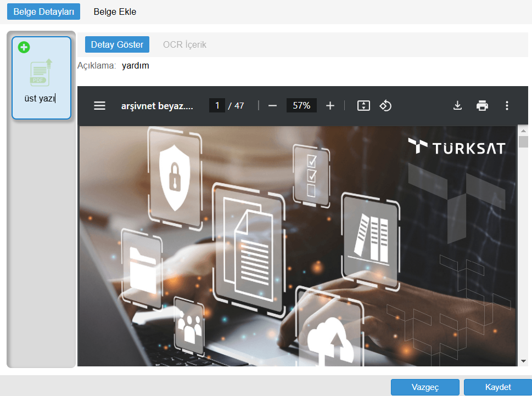Print the PDF document
532x396 pixels.
482,106
